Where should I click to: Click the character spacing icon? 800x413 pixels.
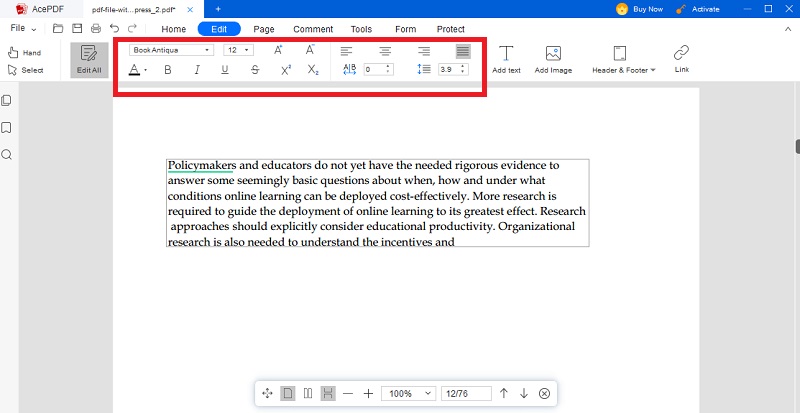pos(349,69)
